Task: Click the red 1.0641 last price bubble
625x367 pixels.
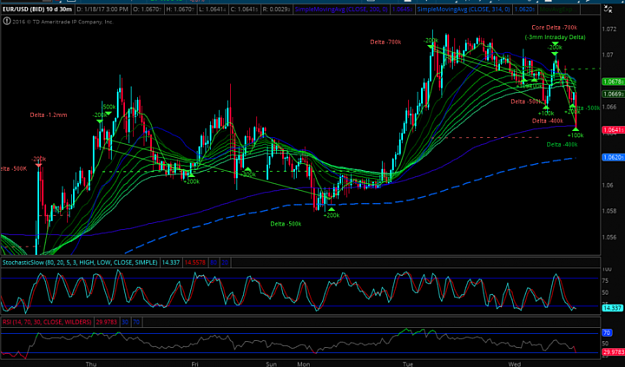Action: [x=613, y=130]
